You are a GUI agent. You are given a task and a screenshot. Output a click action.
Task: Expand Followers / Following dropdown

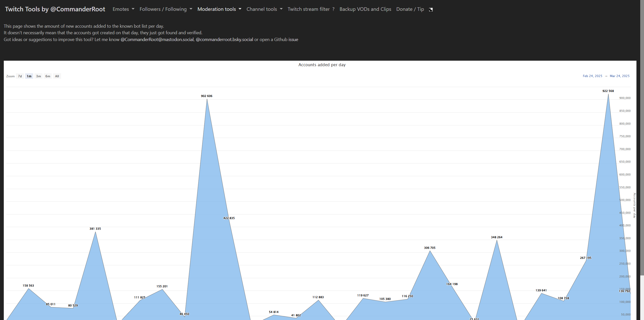pos(166,9)
